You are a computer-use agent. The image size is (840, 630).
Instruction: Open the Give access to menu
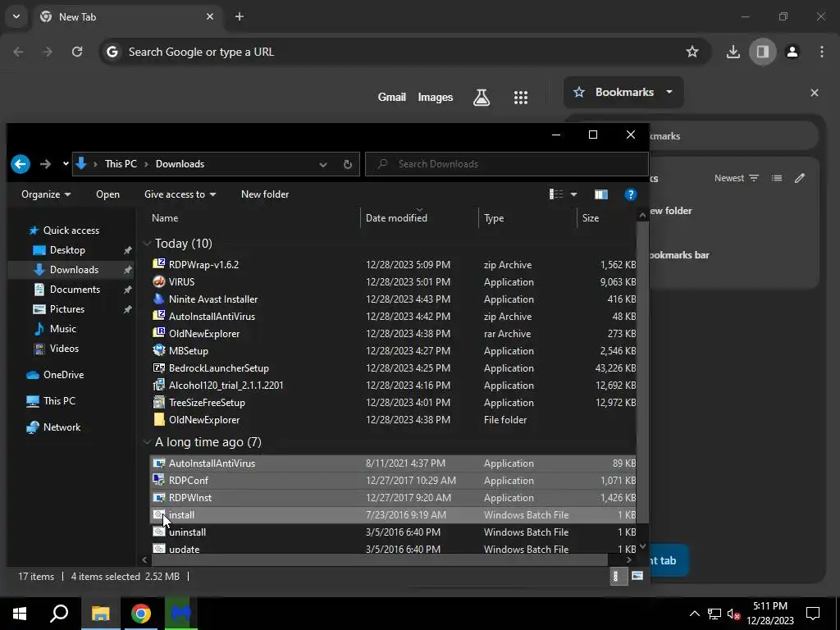180,194
